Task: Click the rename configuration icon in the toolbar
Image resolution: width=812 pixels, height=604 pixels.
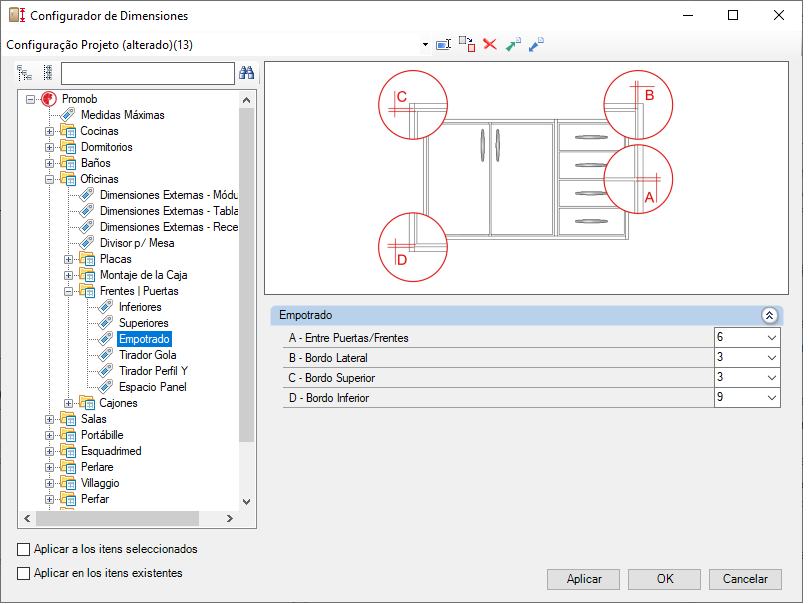Action: coord(444,45)
